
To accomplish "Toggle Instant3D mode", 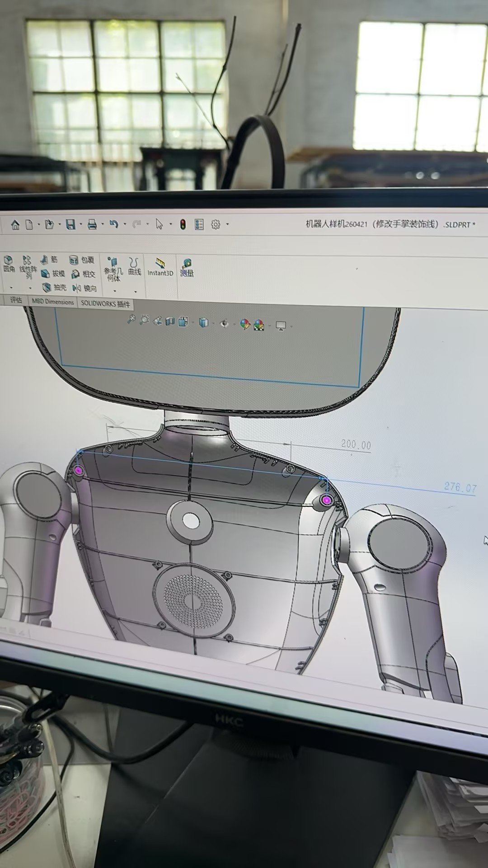I will coord(160,267).
